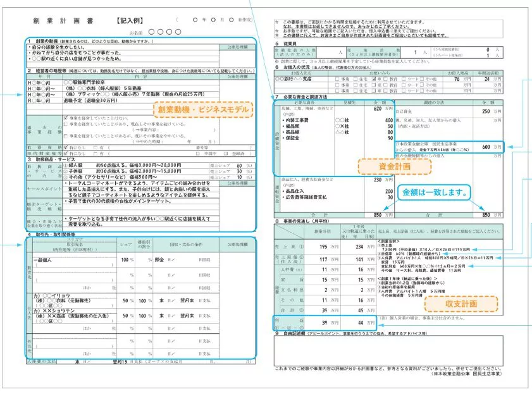Check "住宅" in the ○○銀行△△支店 loan row
Viewport: 532px width, 394px height.
pos(356,79)
